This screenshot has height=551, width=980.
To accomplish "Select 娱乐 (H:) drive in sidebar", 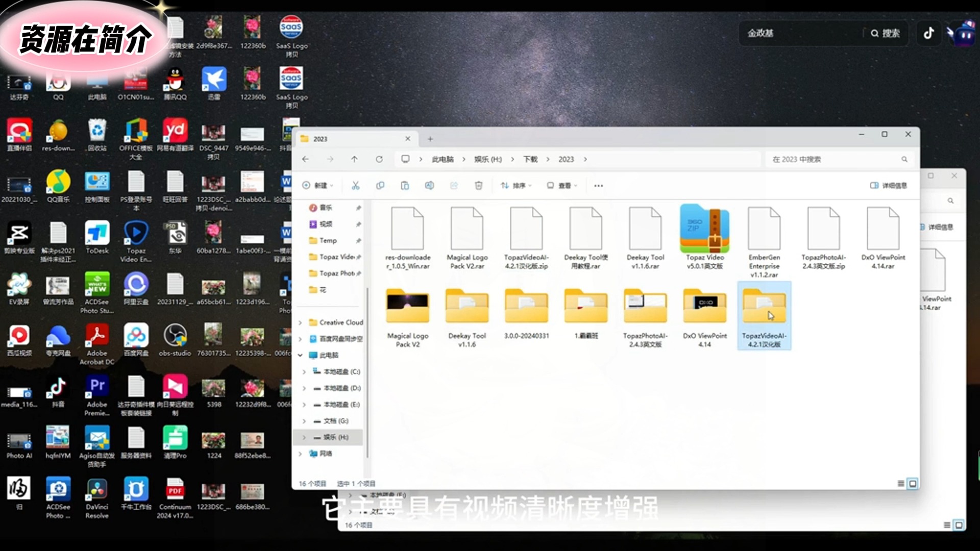I will pyautogui.click(x=329, y=437).
